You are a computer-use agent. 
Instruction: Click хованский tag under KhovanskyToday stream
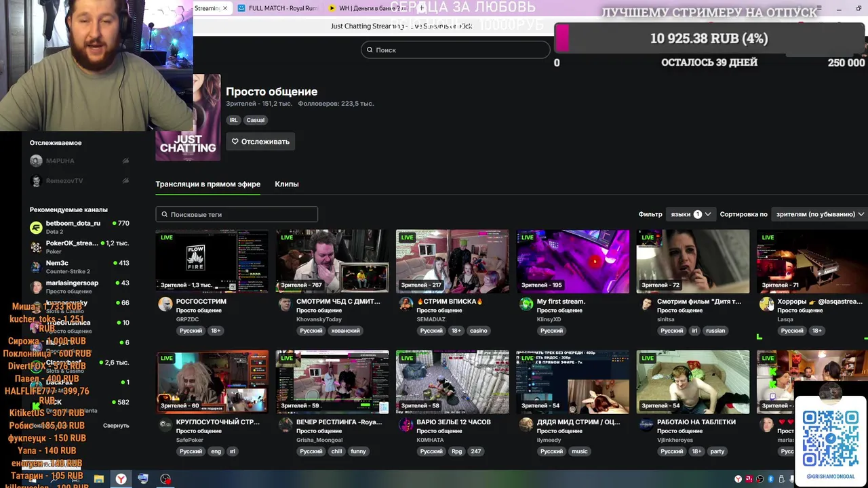click(x=346, y=331)
